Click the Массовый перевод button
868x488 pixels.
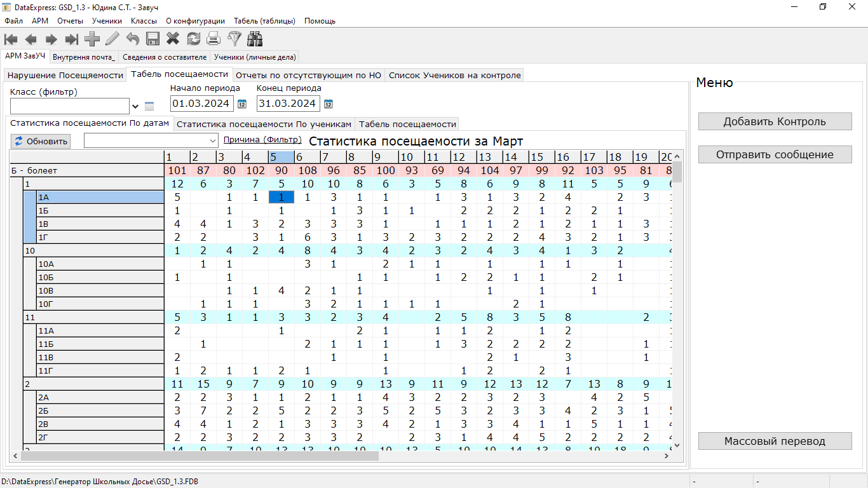[x=775, y=441]
